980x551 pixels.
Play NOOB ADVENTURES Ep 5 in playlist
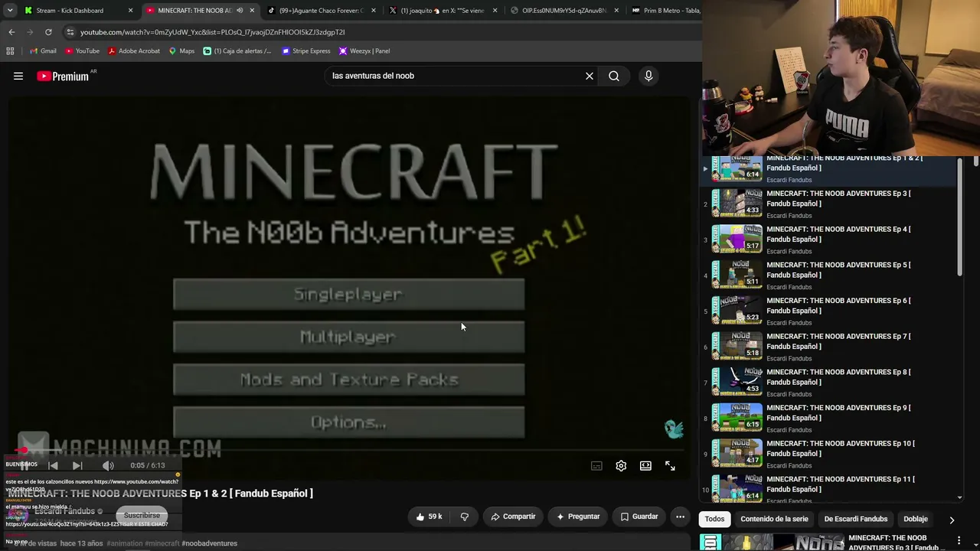[828, 275]
